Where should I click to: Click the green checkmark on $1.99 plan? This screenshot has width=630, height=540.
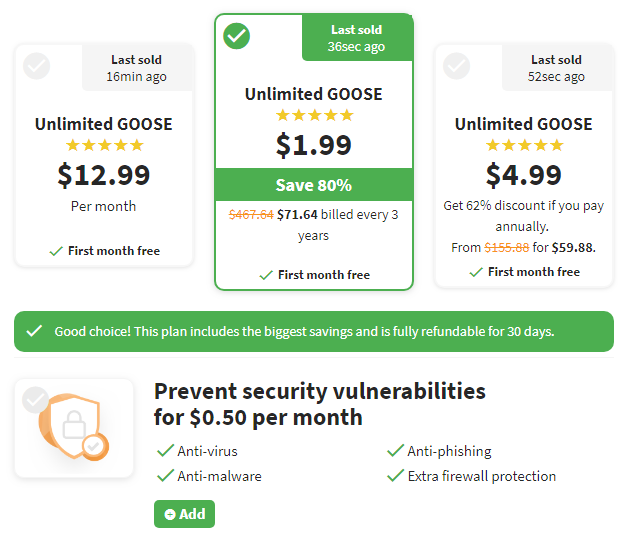click(237, 36)
